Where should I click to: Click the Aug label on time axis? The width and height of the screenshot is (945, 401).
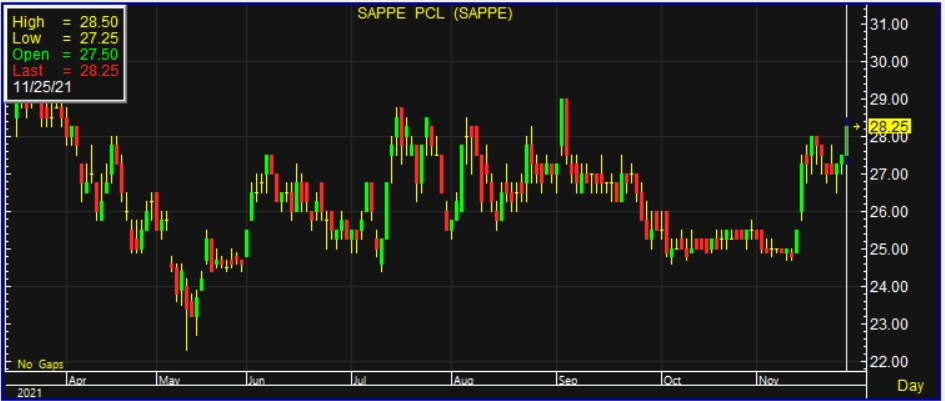[462, 380]
